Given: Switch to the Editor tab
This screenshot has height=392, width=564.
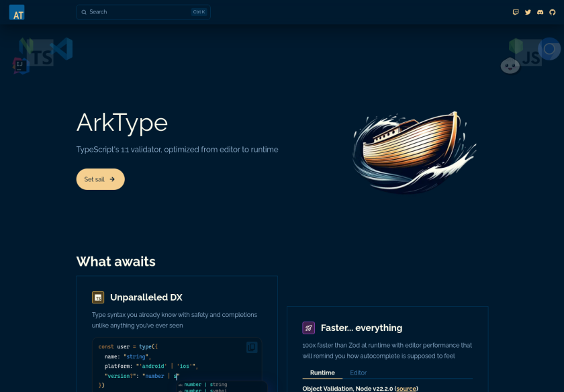Looking at the screenshot, I should pos(359,373).
